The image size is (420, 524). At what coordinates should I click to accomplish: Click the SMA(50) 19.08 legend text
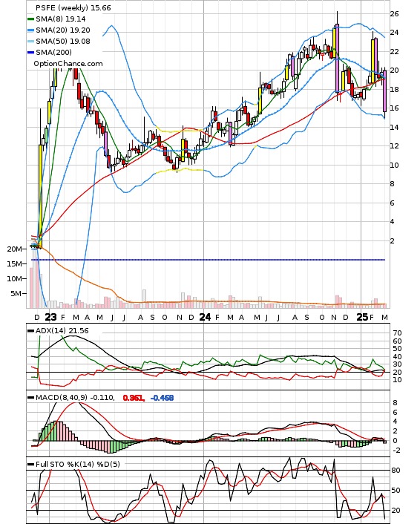coord(63,41)
